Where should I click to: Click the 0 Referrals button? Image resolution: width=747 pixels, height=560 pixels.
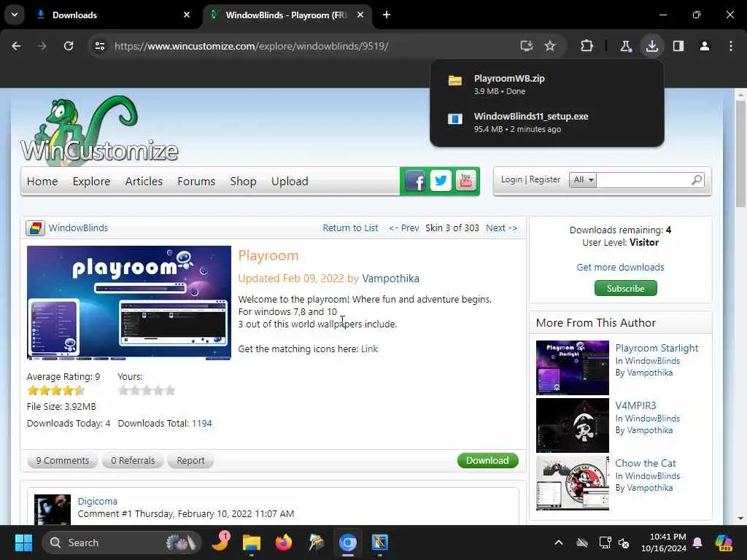pyautogui.click(x=133, y=461)
